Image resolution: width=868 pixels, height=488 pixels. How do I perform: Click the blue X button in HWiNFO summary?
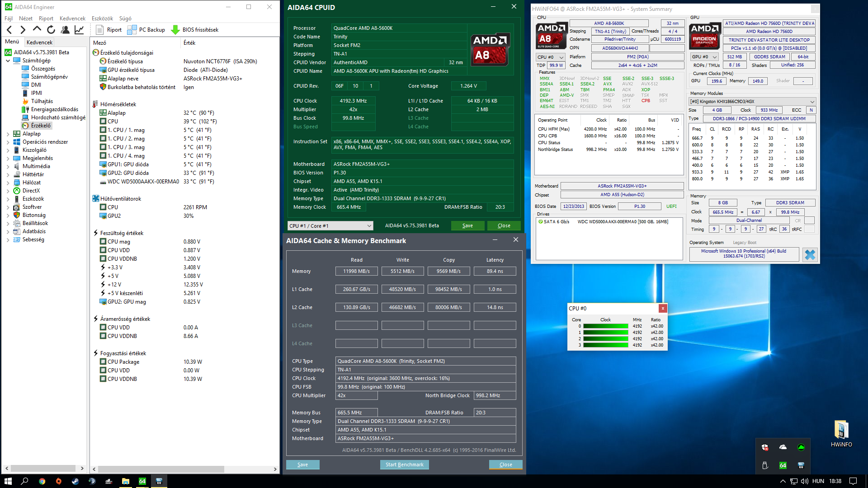pyautogui.click(x=810, y=255)
